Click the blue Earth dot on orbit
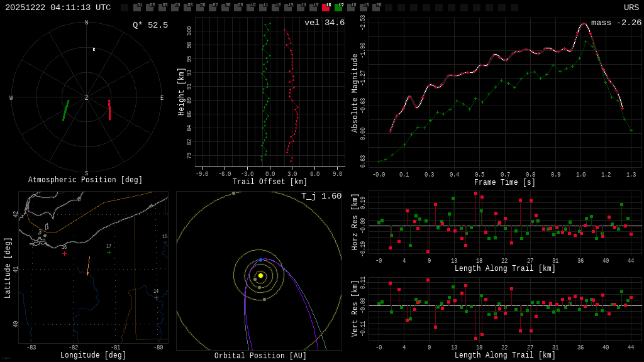Viewport: 644px width, 362px height. (260, 260)
